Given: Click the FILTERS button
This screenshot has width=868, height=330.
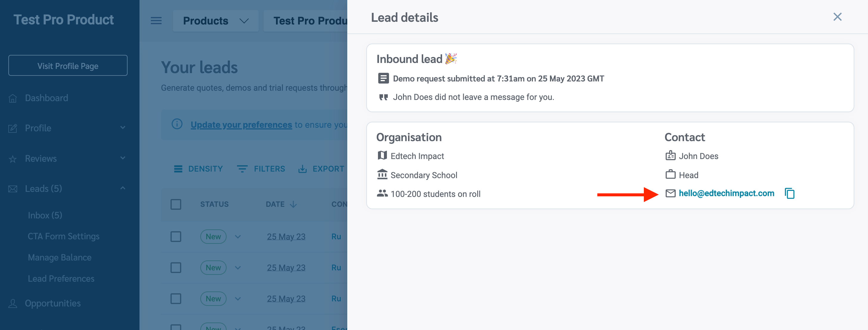Looking at the screenshot, I should pos(261,169).
